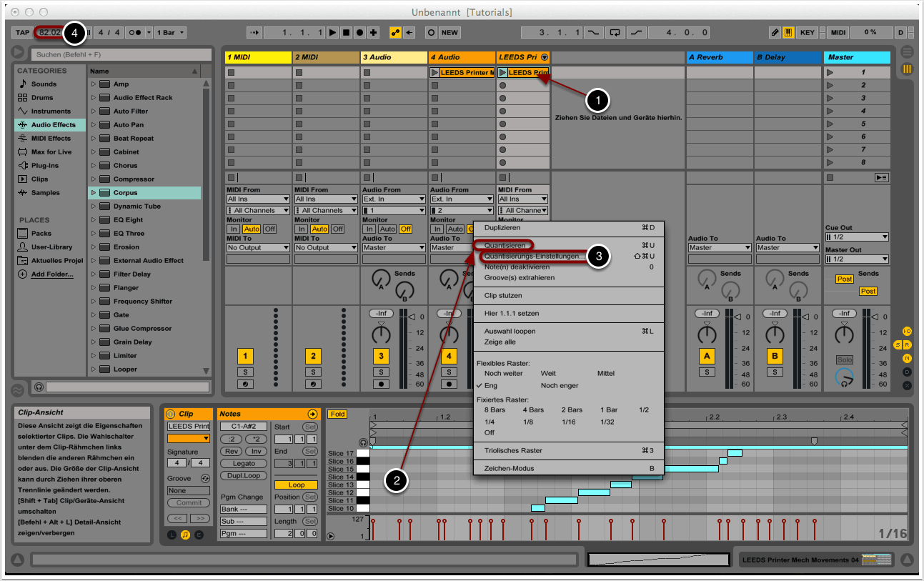The image size is (924, 581).
Task: Launch Master scene 1
Action: click(x=830, y=73)
